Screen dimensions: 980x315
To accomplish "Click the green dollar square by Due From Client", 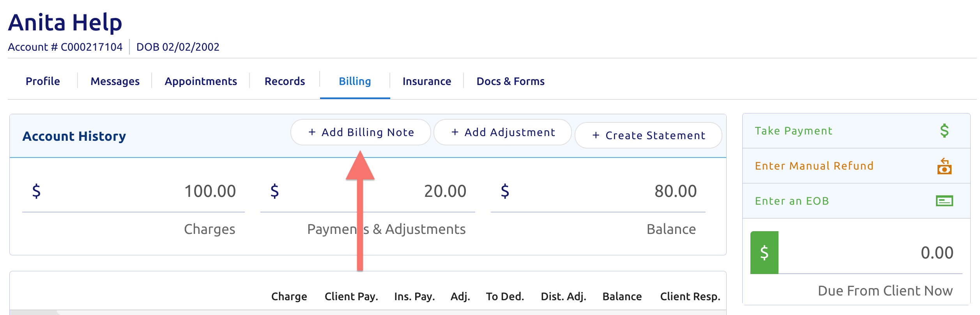I will pyautogui.click(x=764, y=253).
